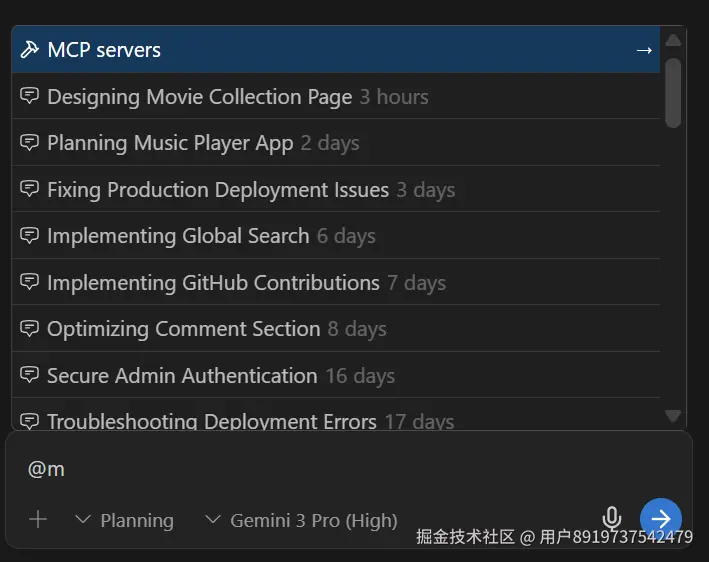Viewport: 709px width, 562px height.
Task: Click the plus add context icon
Action: tap(38, 519)
